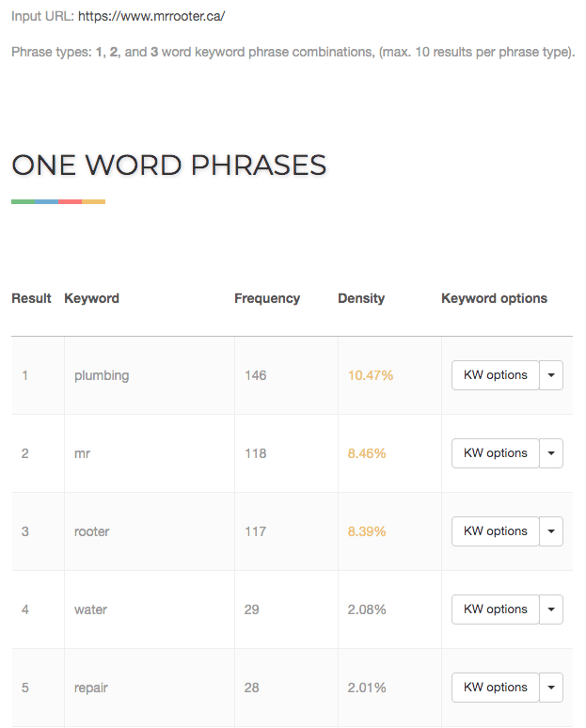The width and height of the screenshot is (586, 728).
Task: Click the Frequency column header
Action: tap(267, 298)
